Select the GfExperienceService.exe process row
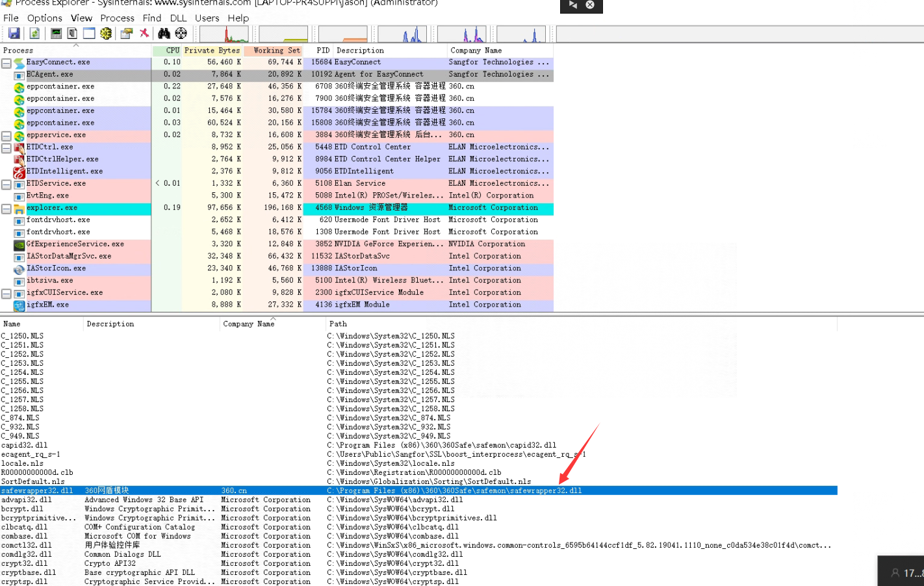924x586 pixels. (x=75, y=244)
